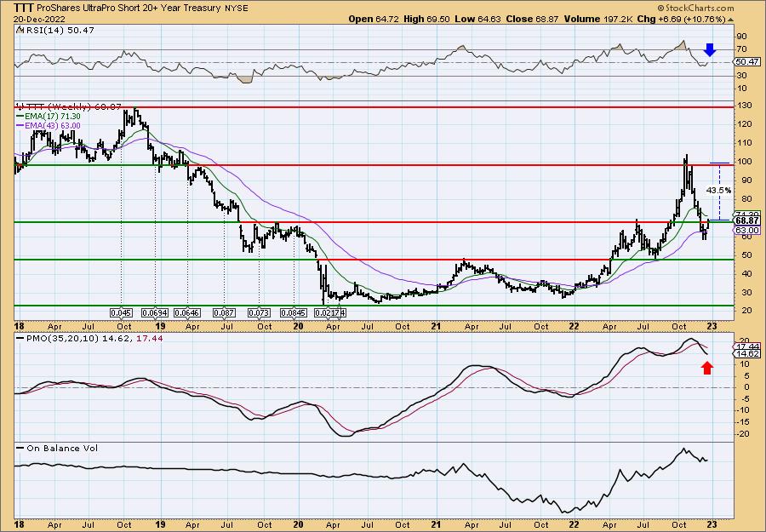Open the StockCharts.com copyright link

pyautogui.click(x=695, y=8)
